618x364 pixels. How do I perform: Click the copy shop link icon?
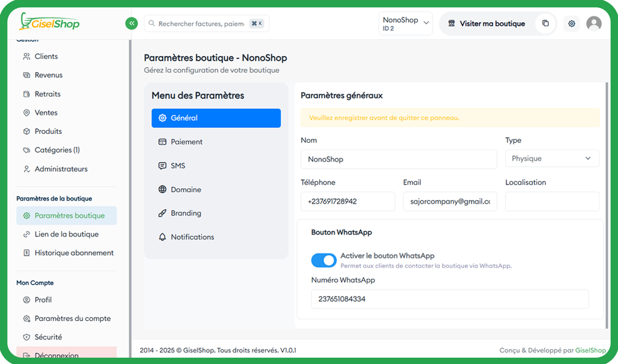coord(545,23)
